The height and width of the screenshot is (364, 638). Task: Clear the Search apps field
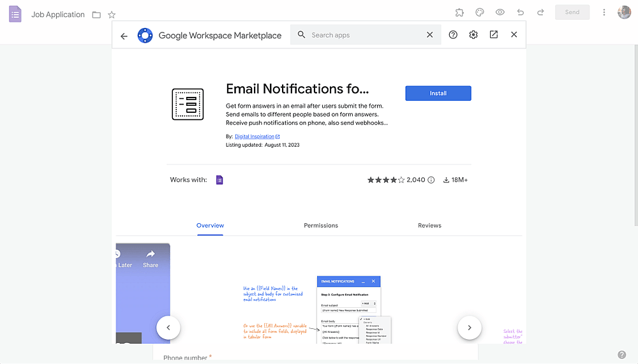pos(429,34)
